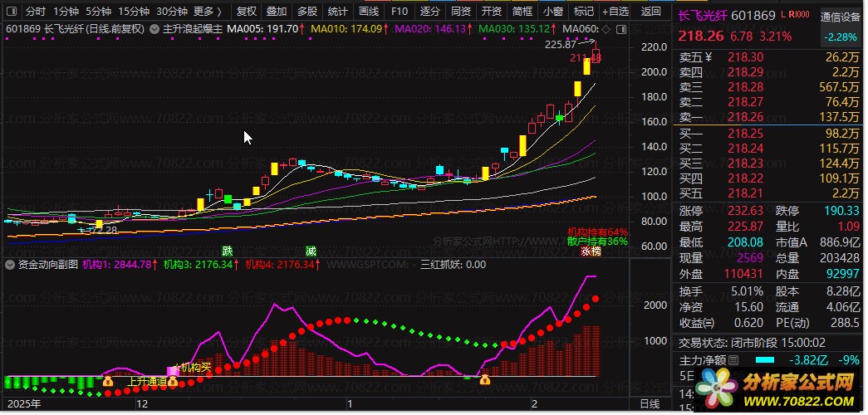The width and height of the screenshot is (868, 415).
Task: Click the 叠加 overlay button
Action: (x=277, y=11)
